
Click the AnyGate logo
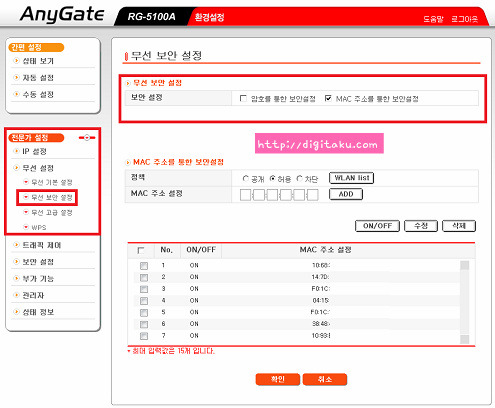62,15
